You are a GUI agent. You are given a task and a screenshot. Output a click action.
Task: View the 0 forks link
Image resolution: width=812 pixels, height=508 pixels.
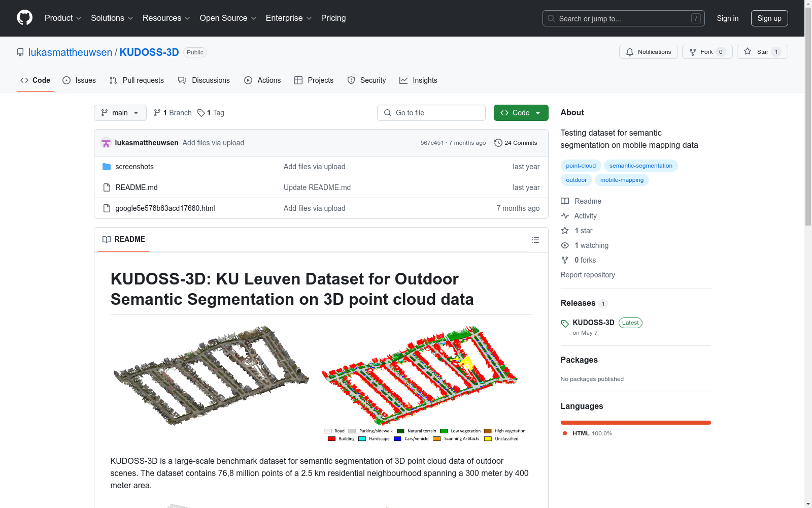[579, 260]
